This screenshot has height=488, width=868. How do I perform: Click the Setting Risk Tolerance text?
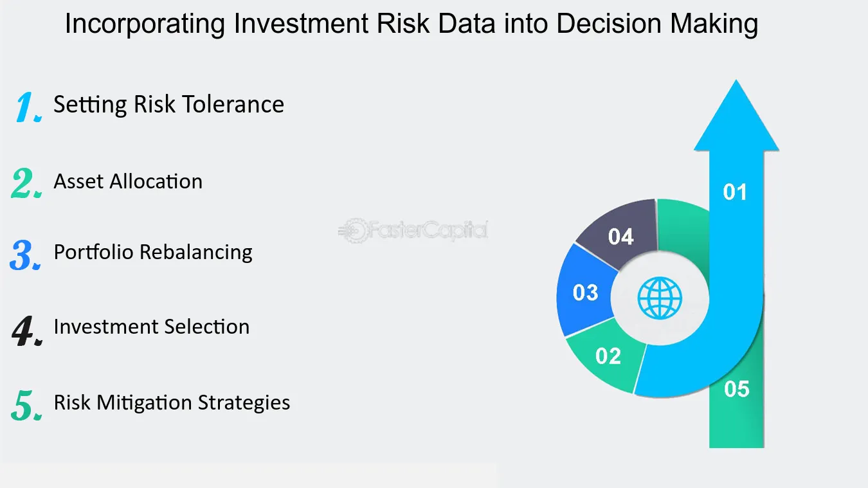168,104
